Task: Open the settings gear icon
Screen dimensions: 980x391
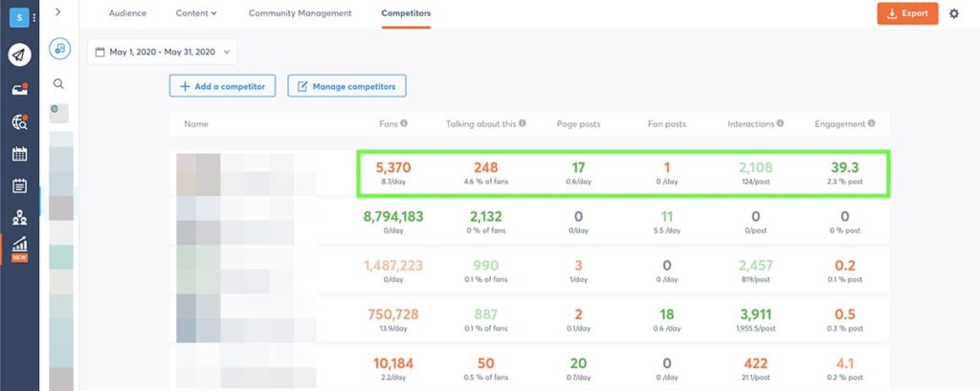Action: click(953, 13)
